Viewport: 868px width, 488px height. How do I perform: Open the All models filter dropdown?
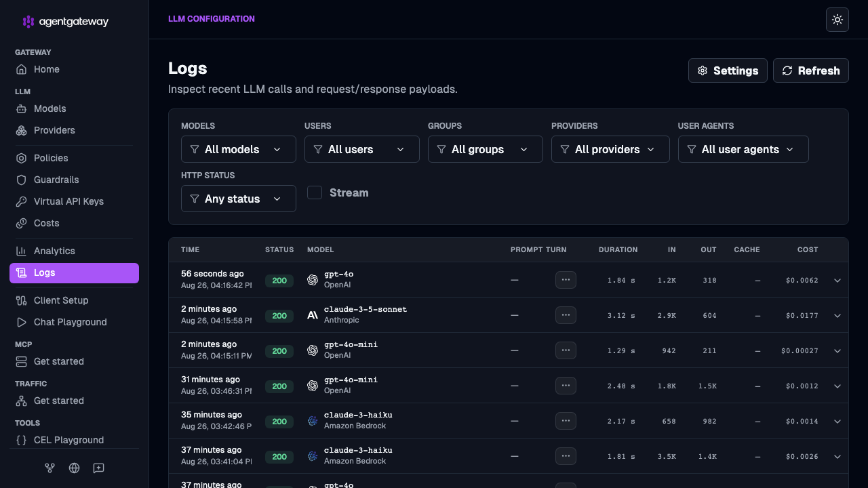coord(239,149)
